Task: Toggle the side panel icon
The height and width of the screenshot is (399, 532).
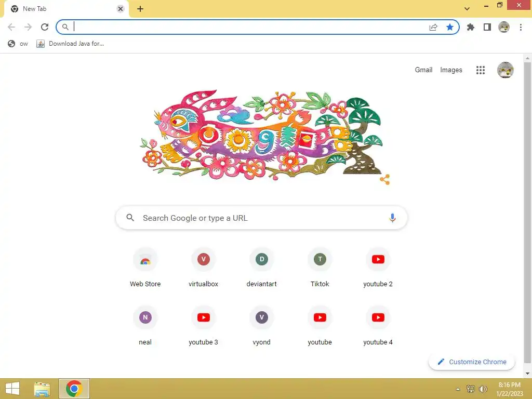Action: point(487,27)
